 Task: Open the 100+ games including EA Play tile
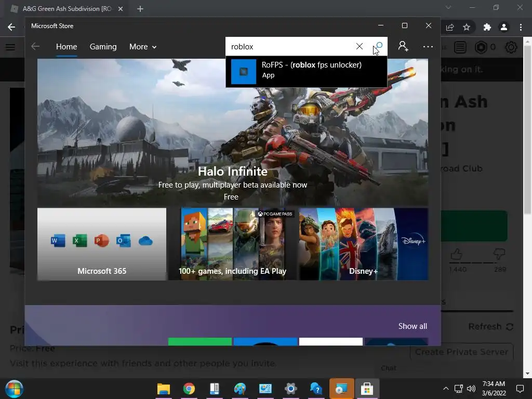[x=232, y=244]
